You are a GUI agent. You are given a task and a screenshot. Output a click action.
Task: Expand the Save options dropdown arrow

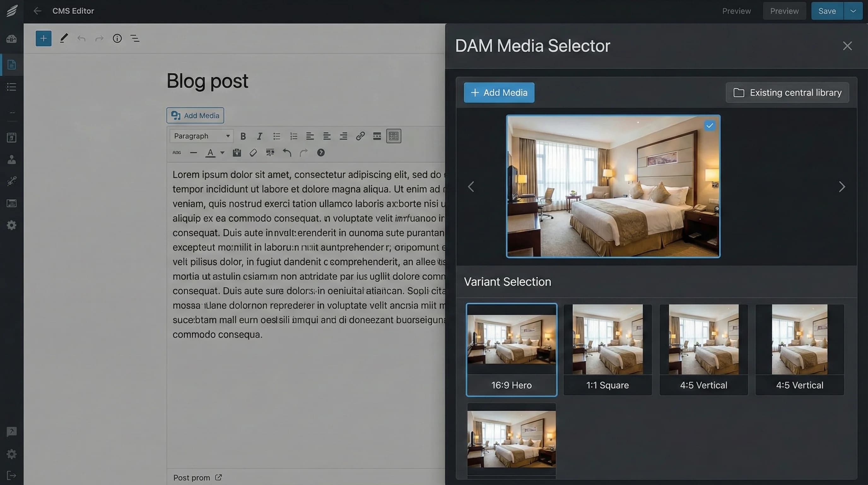[853, 11]
